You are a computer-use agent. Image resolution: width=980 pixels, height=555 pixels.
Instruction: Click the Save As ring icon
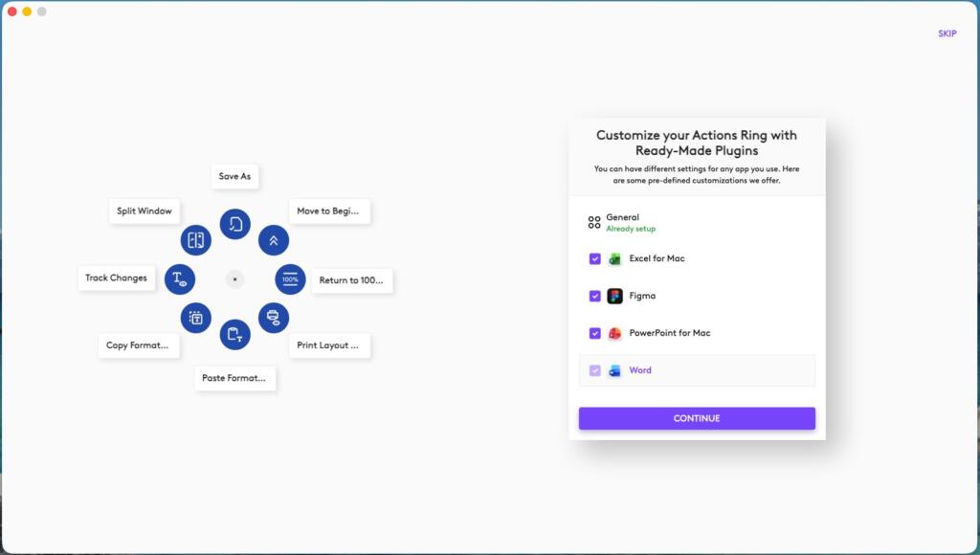(x=234, y=224)
